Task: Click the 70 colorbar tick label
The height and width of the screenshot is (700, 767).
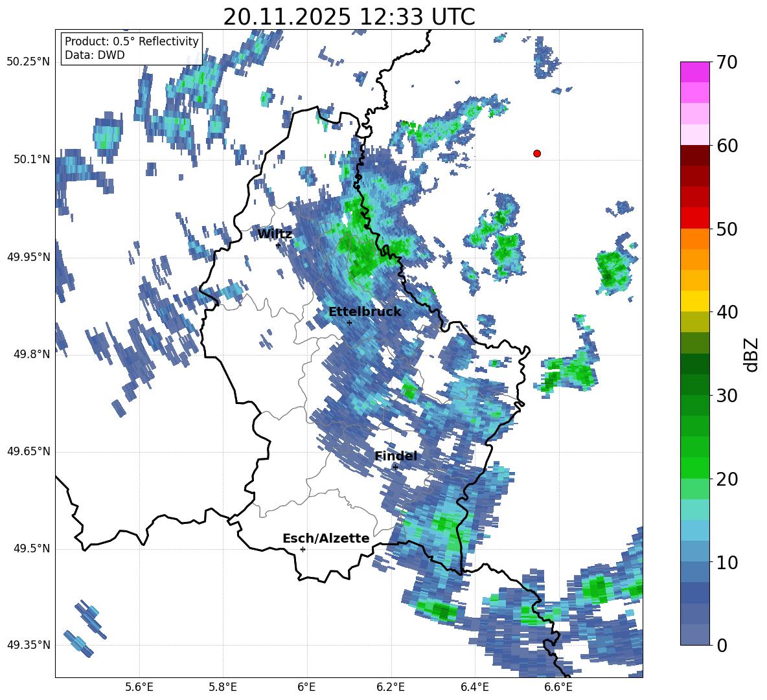Action: point(727,63)
